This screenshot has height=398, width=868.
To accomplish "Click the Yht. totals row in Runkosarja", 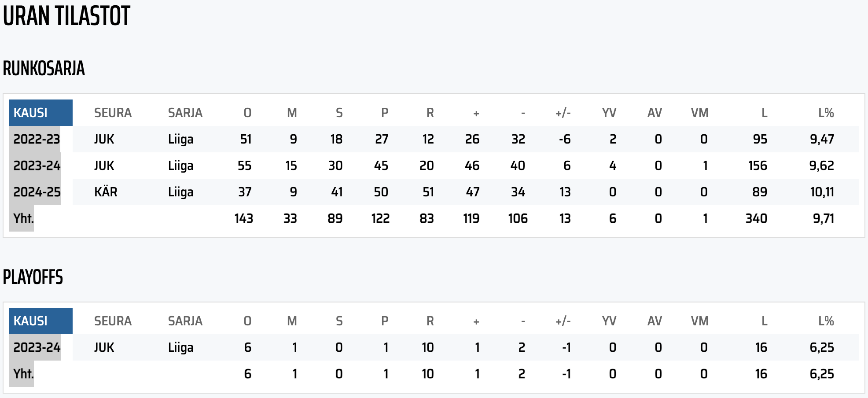I will (x=434, y=218).
